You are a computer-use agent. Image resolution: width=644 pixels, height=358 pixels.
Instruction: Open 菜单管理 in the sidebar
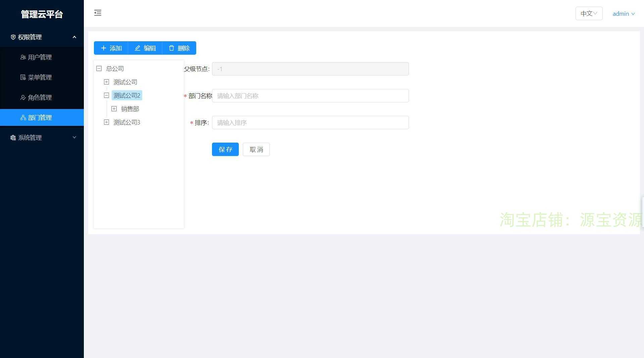[42, 77]
